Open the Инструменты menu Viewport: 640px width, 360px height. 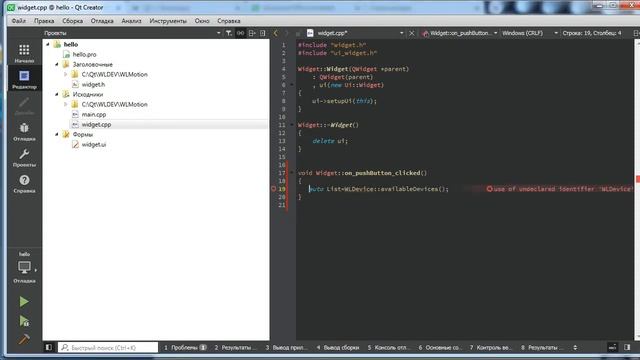(x=168, y=21)
